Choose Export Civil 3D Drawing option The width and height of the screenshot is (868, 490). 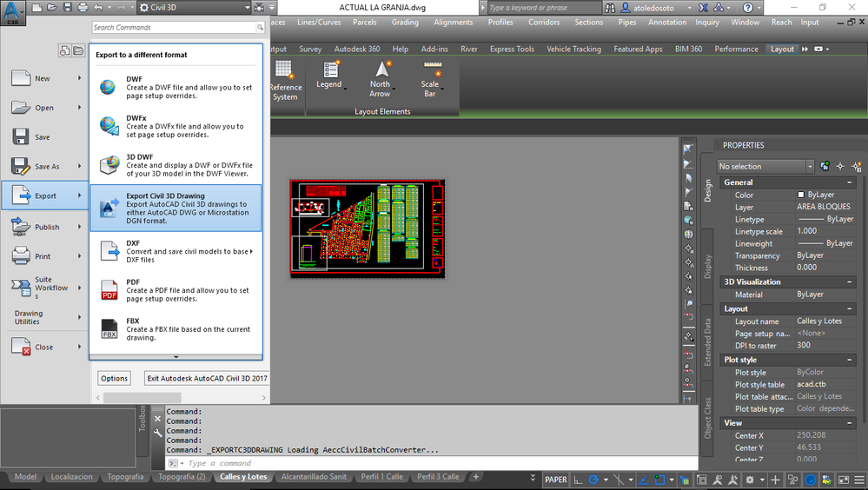pos(176,209)
